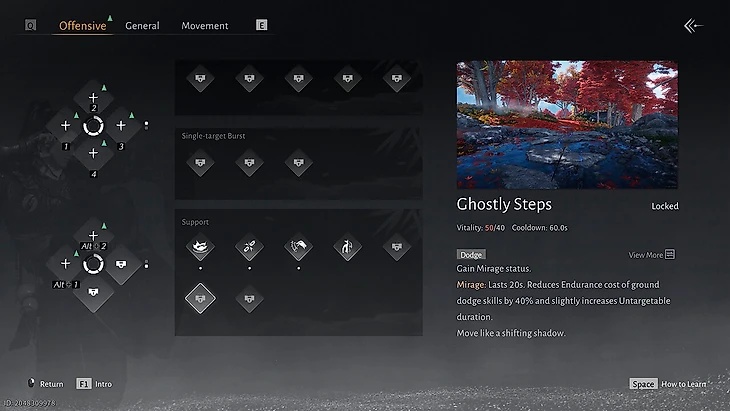Click the Ghostly Steps preview thumbnail
The width and height of the screenshot is (730, 411).
point(567,125)
